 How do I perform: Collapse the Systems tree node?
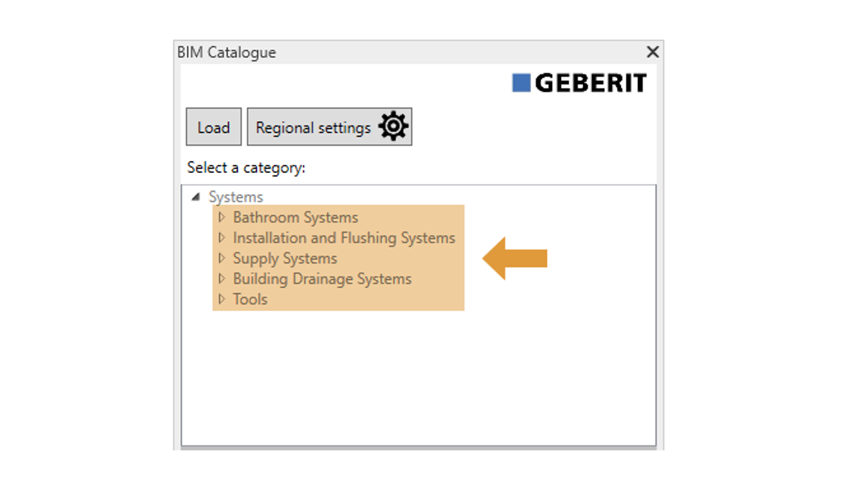tap(195, 197)
